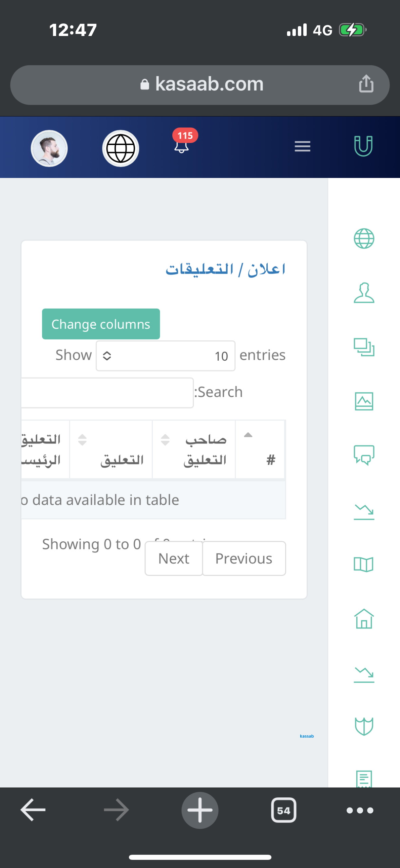Screen dimensions: 400x868
Task: Expand the Show entries dropdown
Action: click(x=165, y=356)
